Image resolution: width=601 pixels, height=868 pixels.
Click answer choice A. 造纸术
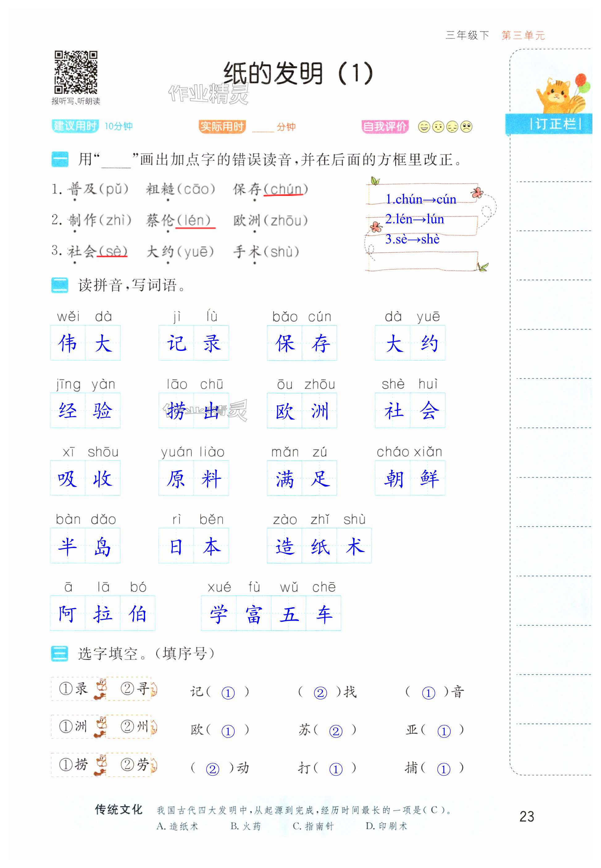coord(177,826)
